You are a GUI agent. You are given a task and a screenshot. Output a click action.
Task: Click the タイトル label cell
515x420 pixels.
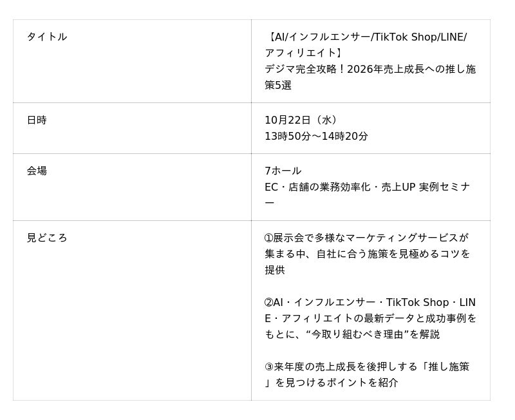[x=47, y=37]
